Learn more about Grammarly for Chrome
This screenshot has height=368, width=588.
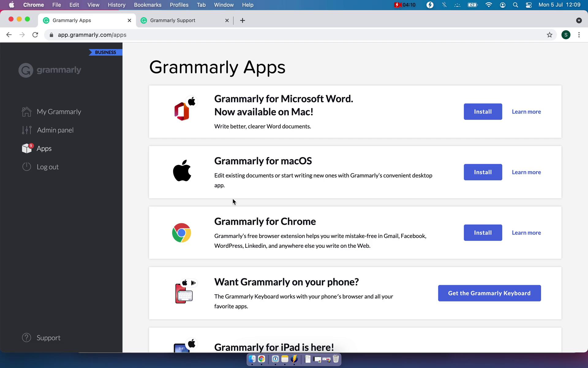pos(526,232)
